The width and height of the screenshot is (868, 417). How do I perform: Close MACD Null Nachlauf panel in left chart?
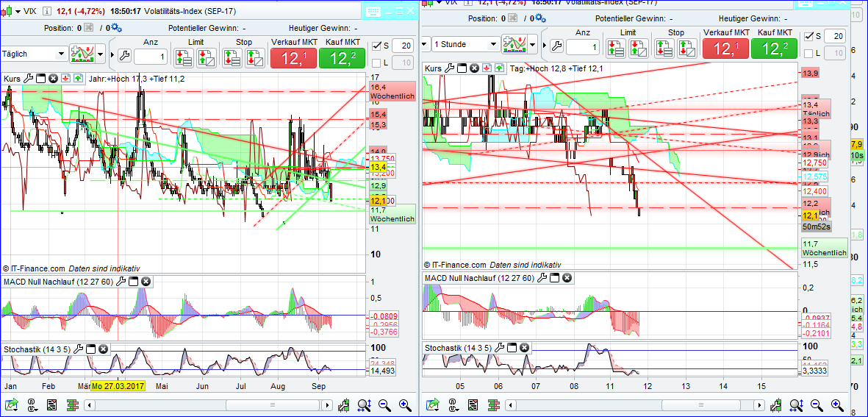pos(146,282)
